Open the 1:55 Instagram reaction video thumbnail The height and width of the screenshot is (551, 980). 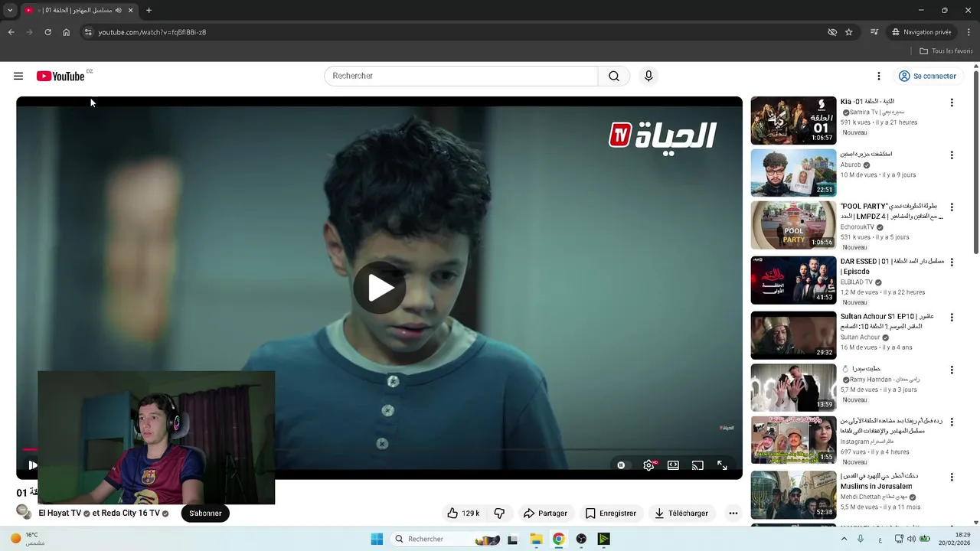(793, 440)
